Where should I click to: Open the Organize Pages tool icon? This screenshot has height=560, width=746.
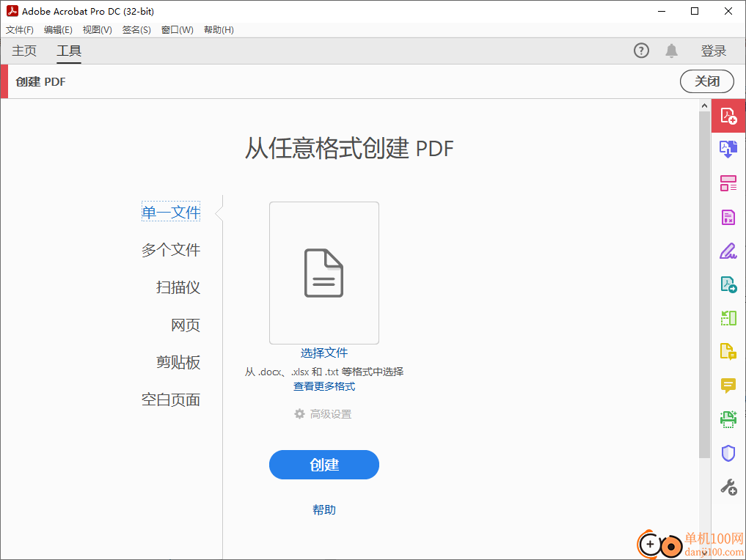tap(728, 317)
